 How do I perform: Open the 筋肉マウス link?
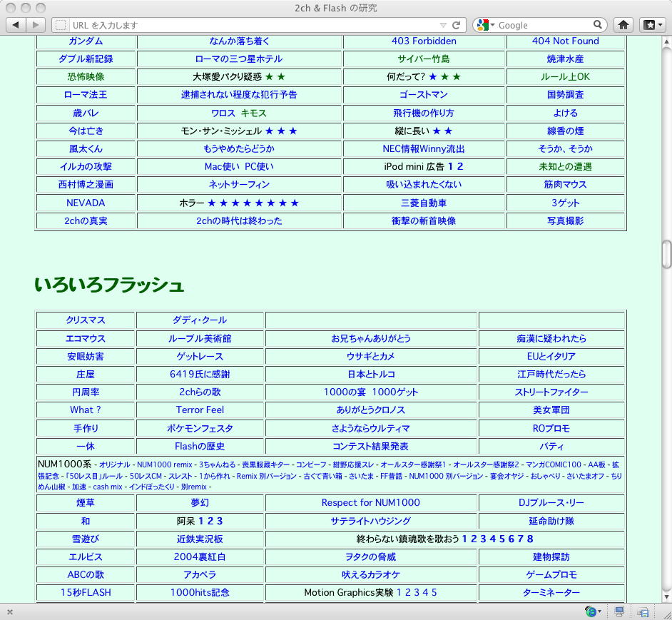(565, 185)
